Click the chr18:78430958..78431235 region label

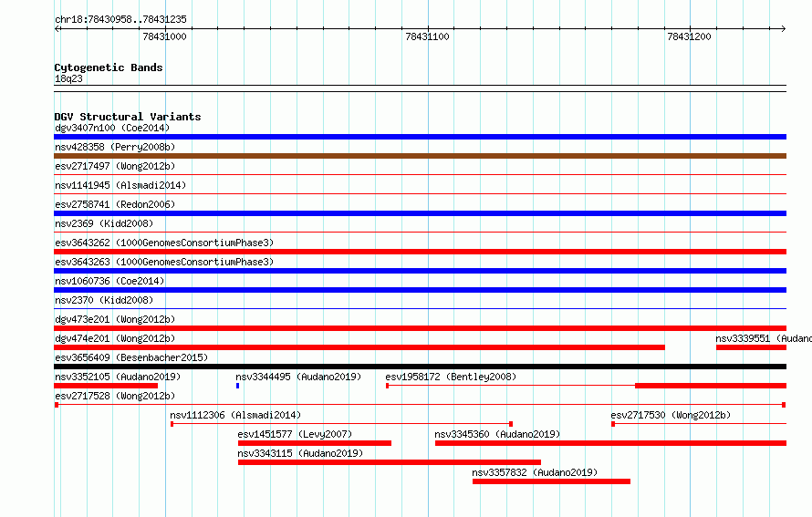pyautogui.click(x=120, y=19)
